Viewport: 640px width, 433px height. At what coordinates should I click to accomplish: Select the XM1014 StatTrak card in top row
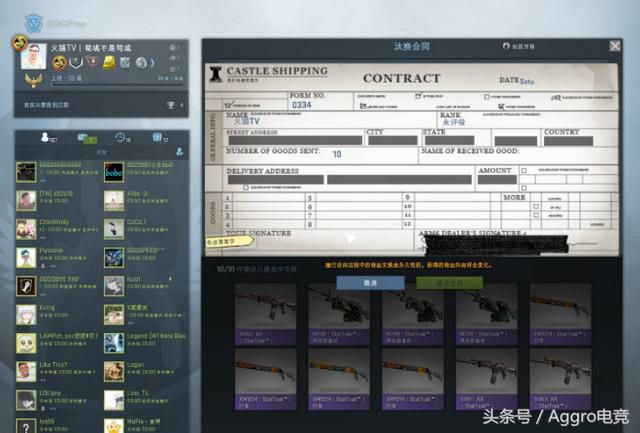pyautogui.click(x=560, y=314)
